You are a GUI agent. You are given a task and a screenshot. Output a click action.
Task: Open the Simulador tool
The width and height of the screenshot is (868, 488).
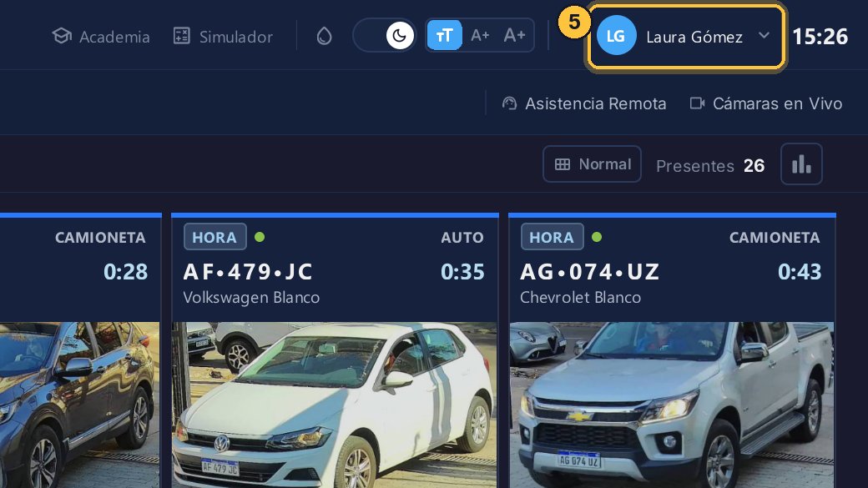pyautogui.click(x=223, y=37)
